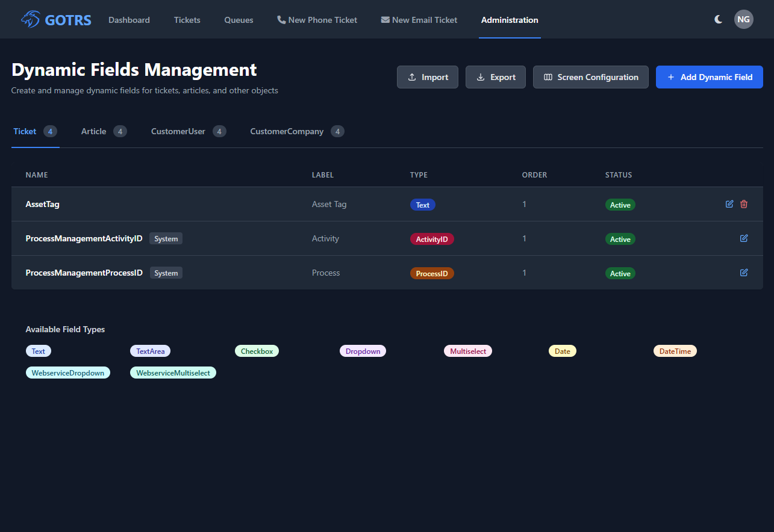Go to the Dashboard page
774x532 pixels.
click(x=129, y=20)
